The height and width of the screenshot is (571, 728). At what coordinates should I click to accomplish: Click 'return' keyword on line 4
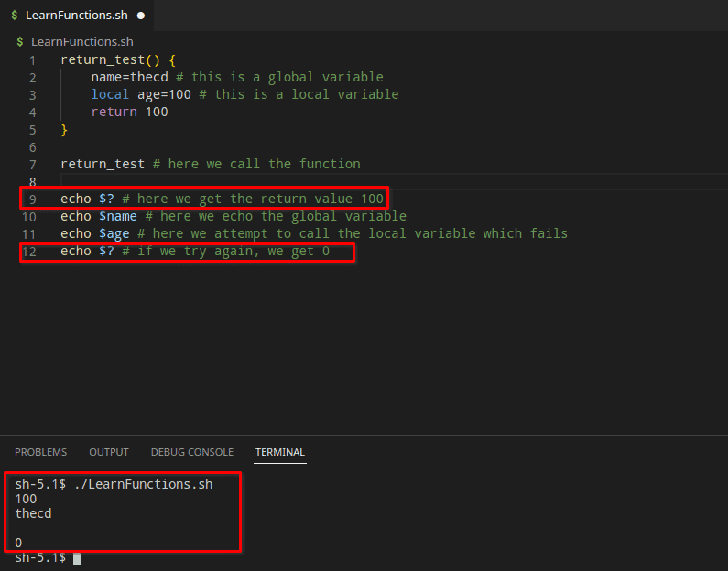point(114,113)
